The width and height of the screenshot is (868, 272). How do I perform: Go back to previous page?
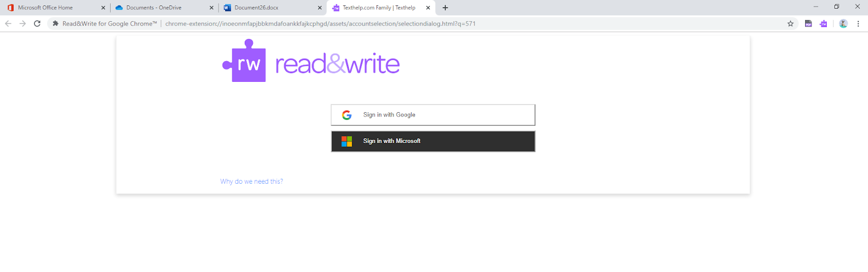coord(8,23)
